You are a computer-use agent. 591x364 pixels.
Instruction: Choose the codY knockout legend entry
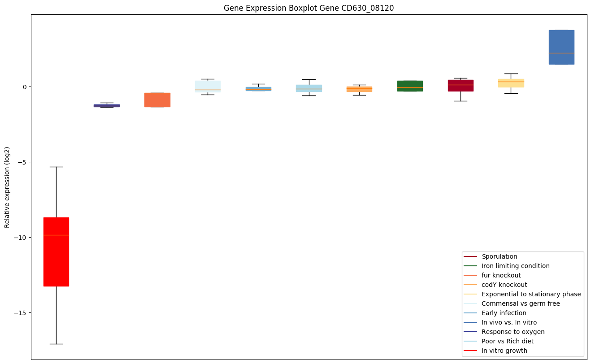[x=504, y=285]
